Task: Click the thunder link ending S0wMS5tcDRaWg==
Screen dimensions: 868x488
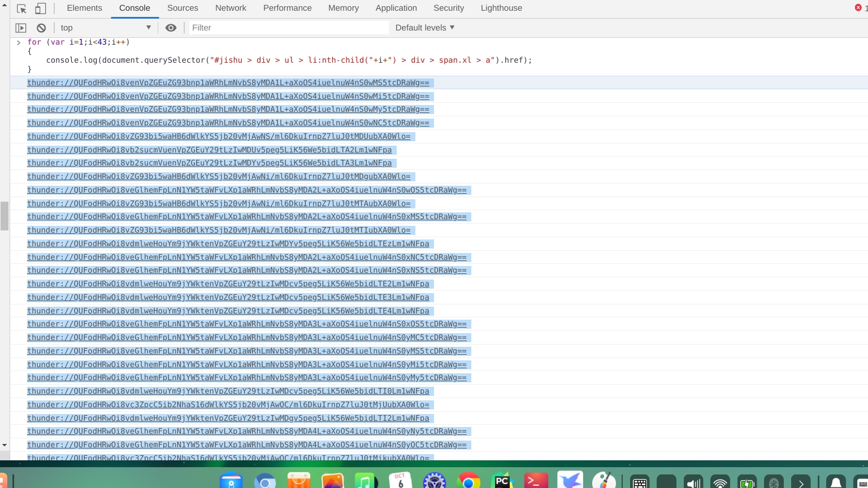Action: [x=228, y=83]
